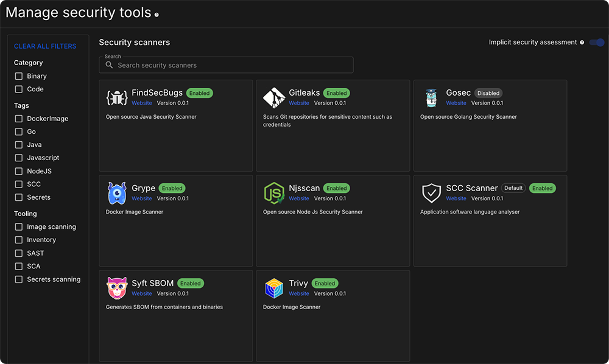Click 'Generates SBOM from containers and binaries' text
Image resolution: width=609 pixels, height=364 pixels.
click(164, 307)
